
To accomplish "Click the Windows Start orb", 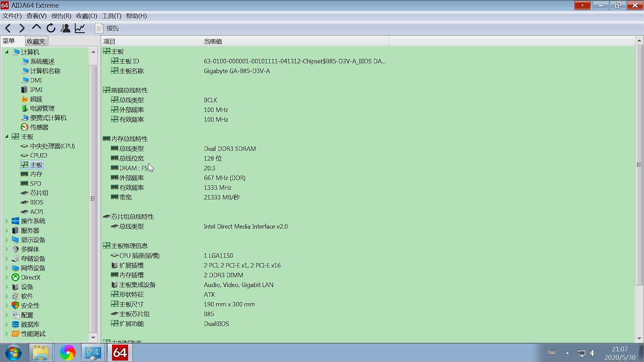I will tap(13, 353).
